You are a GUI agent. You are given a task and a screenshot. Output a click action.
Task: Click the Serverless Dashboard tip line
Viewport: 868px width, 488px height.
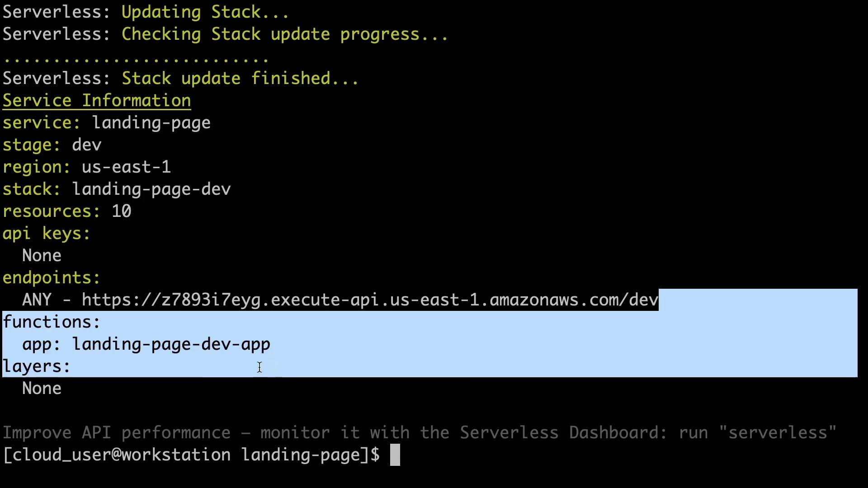click(x=420, y=433)
